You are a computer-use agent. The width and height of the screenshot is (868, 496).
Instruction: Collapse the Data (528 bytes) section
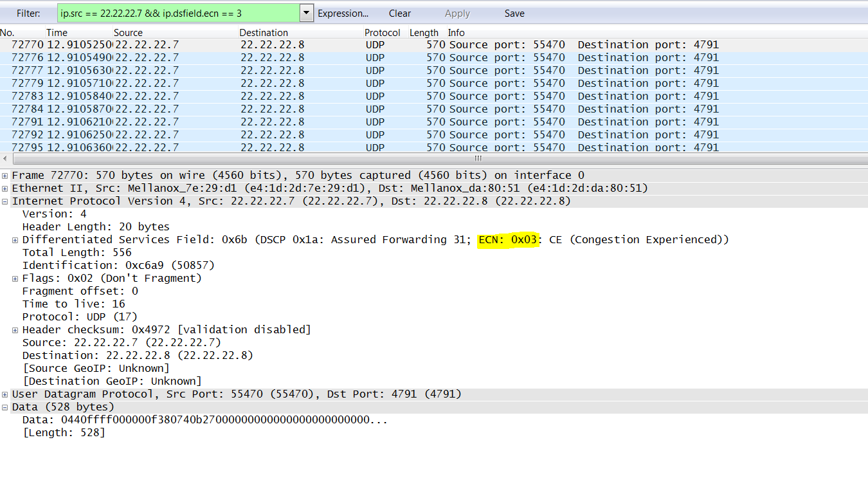[5, 407]
